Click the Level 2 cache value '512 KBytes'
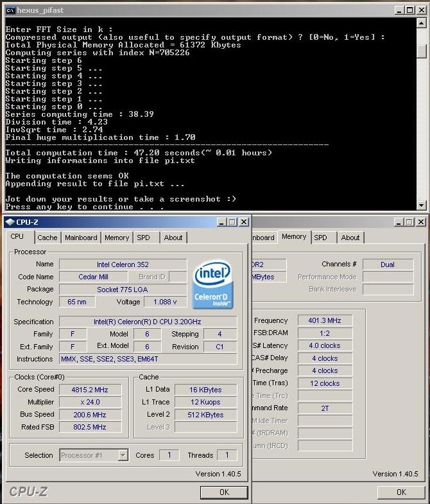 point(205,415)
